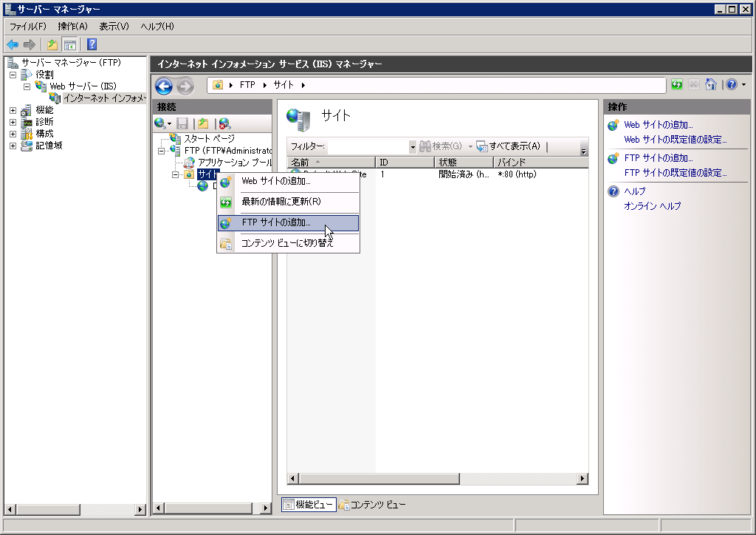
Task: Click sites list horizontal scrollbar right arrow
Action: (583, 479)
